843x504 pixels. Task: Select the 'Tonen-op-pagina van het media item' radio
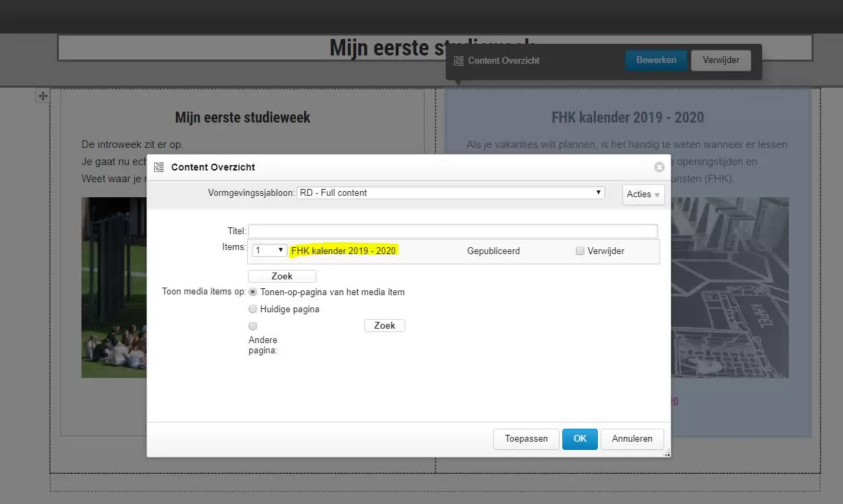pos(253,292)
